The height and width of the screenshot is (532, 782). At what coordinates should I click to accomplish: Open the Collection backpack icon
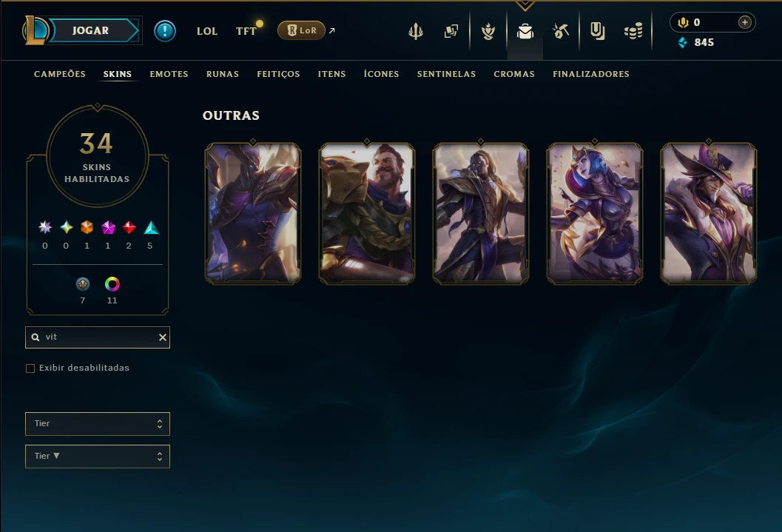pos(525,31)
